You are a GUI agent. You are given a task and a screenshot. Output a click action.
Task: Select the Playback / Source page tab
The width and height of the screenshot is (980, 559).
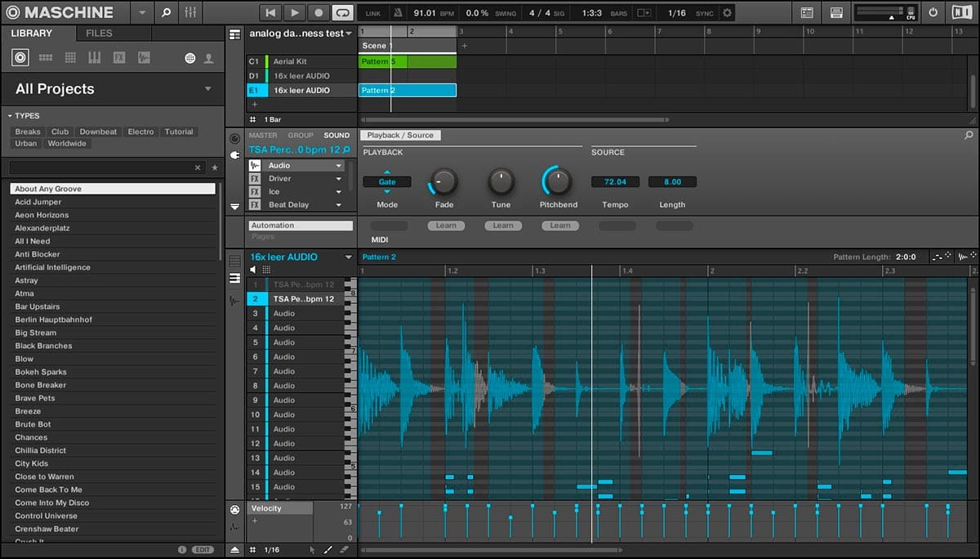(x=400, y=135)
